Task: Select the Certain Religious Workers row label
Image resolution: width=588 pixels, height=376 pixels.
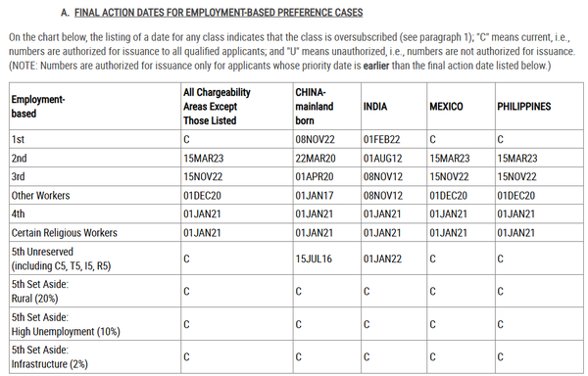Action: 64,233
